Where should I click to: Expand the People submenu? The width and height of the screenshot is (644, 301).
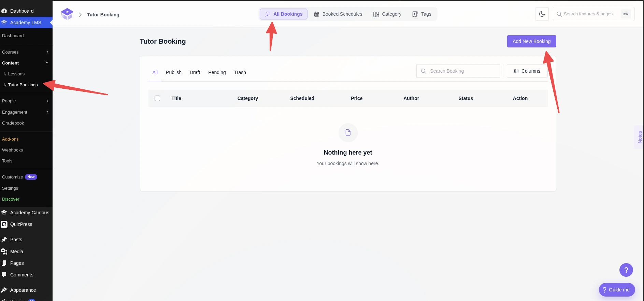coord(47,101)
